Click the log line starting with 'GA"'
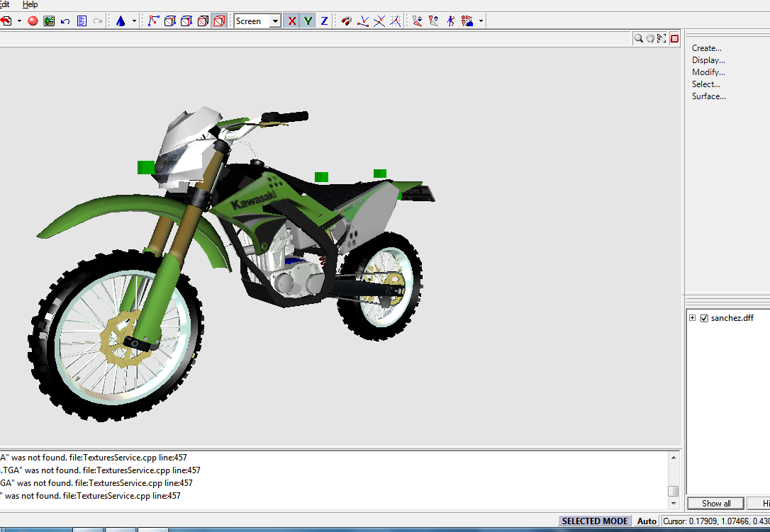Image resolution: width=770 pixels, height=532 pixels. pyautogui.click(x=96, y=483)
